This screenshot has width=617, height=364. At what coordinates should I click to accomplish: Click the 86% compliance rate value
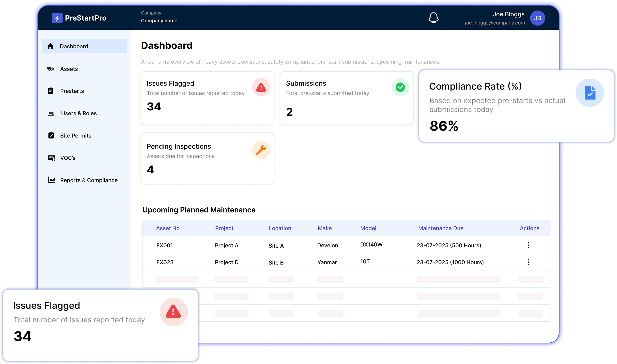tap(444, 126)
